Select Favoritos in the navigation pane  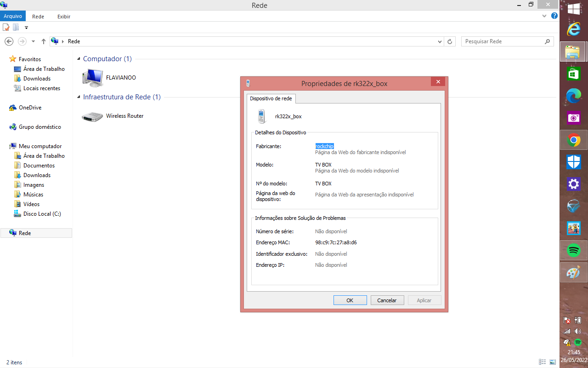click(x=30, y=59)
